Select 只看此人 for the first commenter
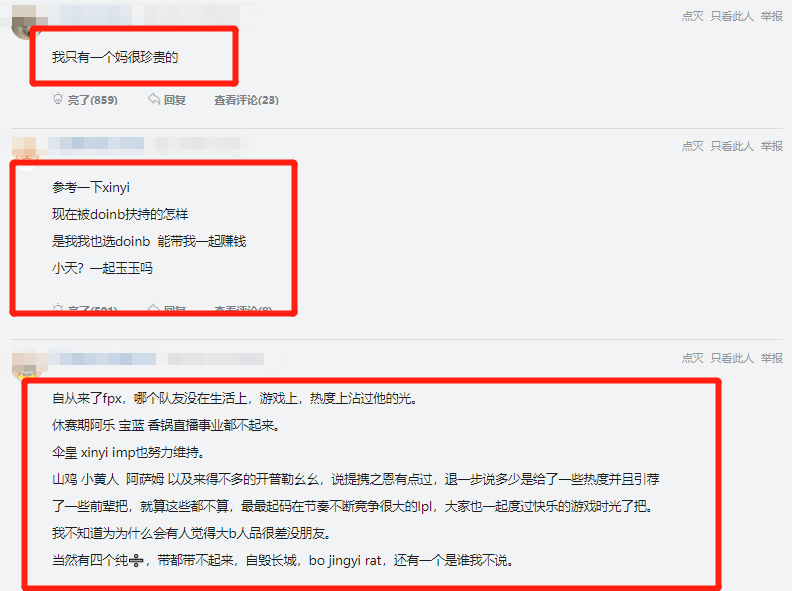This screenshot has width=792, height=591. pyautogui.click(x=732, y=16)
